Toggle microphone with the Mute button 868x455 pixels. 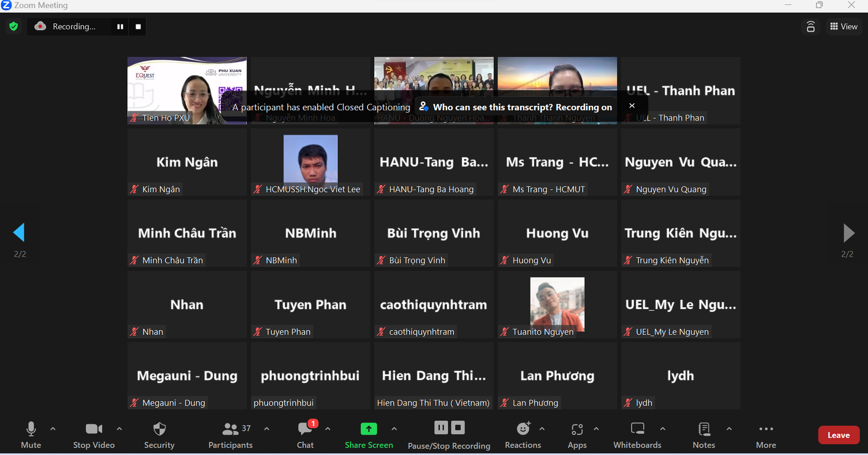pyautogui.click(x=31, y=435)
